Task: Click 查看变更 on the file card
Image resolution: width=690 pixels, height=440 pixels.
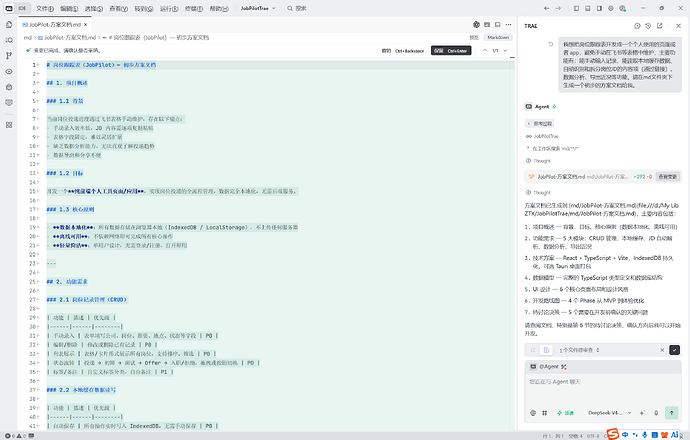Action: 668,176
